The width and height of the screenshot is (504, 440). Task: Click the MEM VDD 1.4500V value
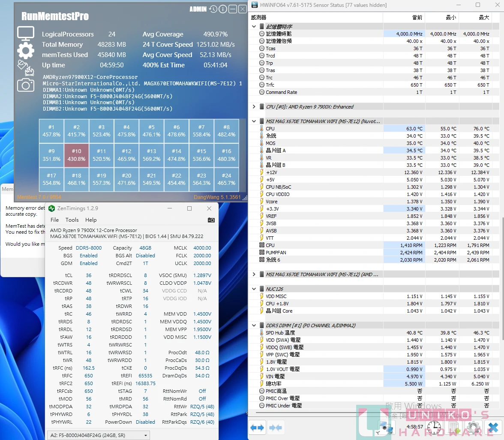tap(202, 314)
